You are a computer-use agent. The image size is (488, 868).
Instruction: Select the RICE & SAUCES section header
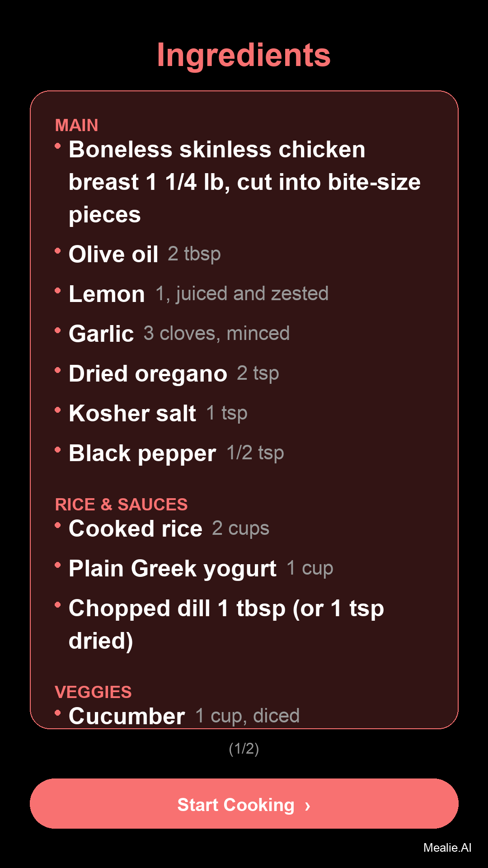click(121, 505)
